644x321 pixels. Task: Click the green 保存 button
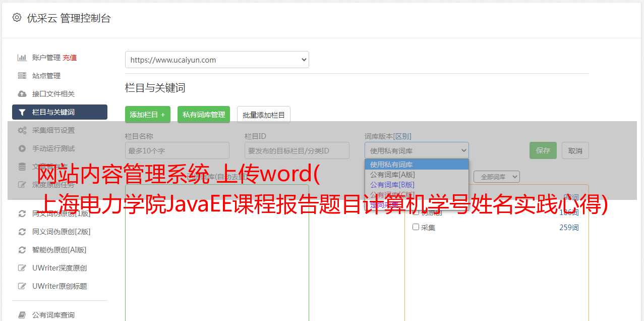pos(543,150)
